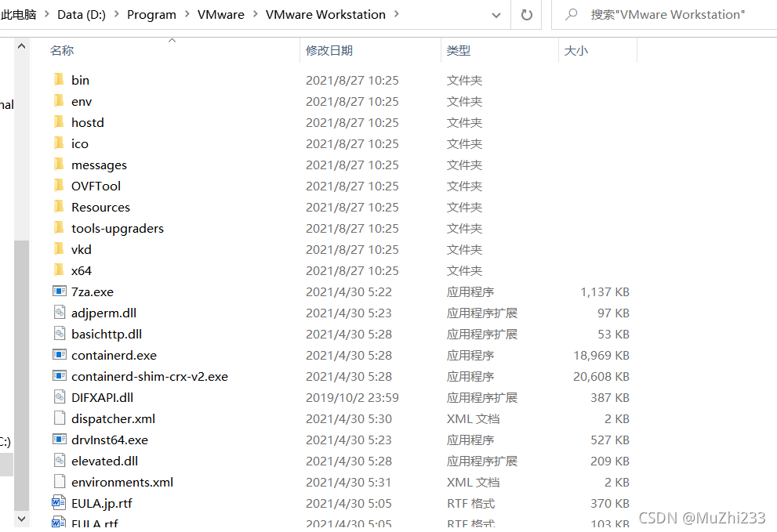Click the 20,608 KB size cell
This screenshot has width=777, height=532.
[x=601, y=376]
